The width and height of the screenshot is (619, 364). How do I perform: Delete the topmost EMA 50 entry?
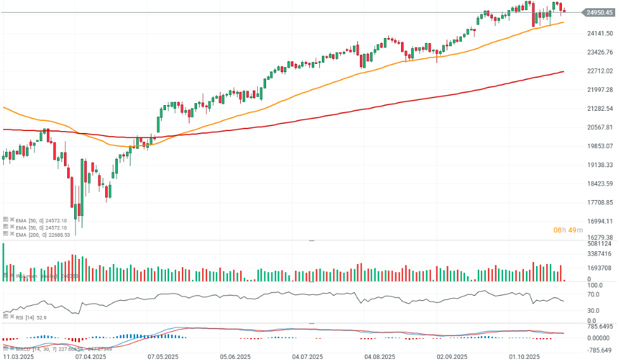pos(12,219)
